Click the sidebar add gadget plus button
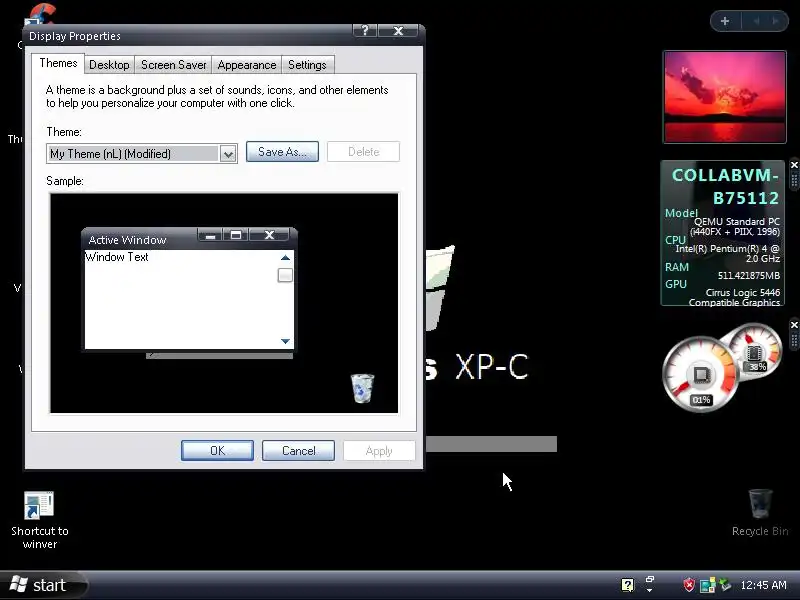Image resolution: width=800 pixels, height=600 pixels. pyautogui.click(x=724, y=21)
